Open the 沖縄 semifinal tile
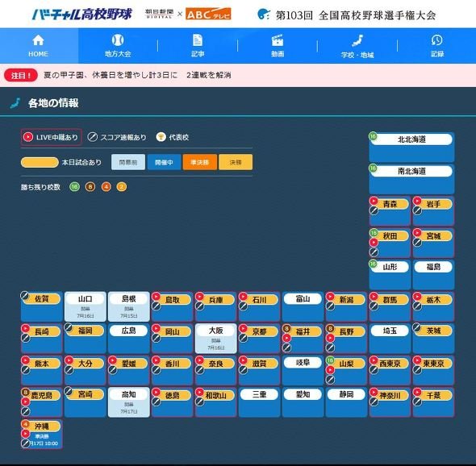The width and height of the screenshot is (476, 466). [42, 434]
